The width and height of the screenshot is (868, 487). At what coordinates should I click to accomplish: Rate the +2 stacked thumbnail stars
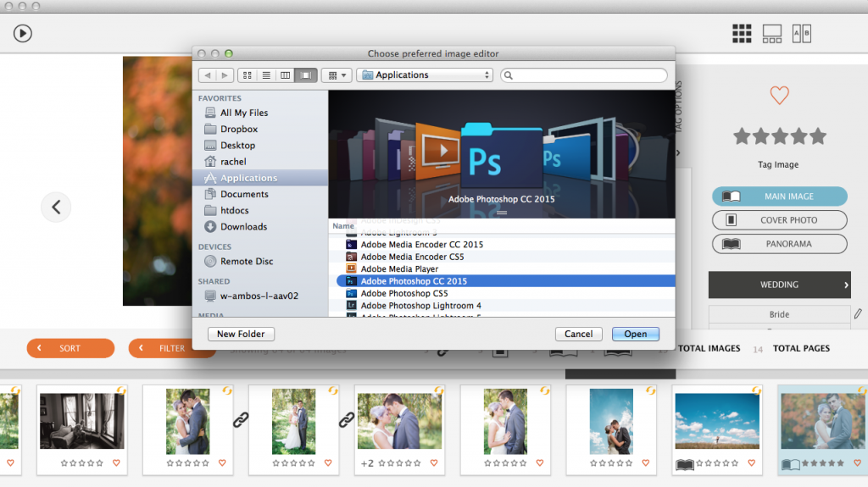(399, 463)
